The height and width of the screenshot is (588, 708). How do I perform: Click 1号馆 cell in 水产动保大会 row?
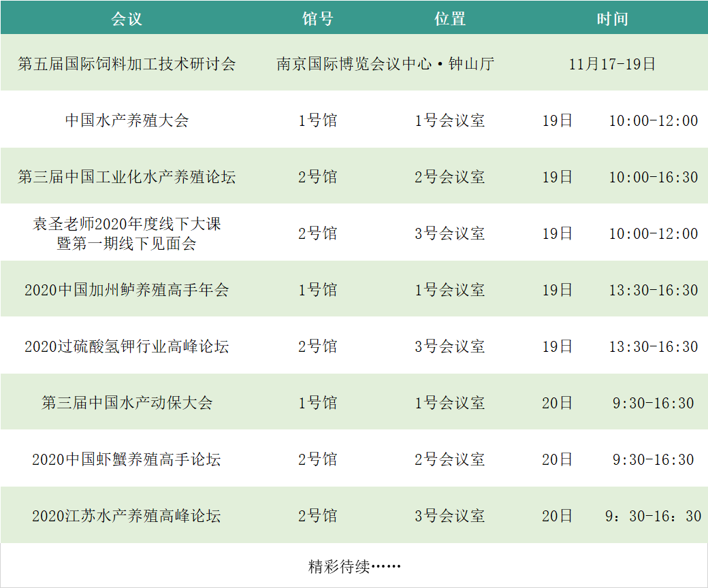317,403
